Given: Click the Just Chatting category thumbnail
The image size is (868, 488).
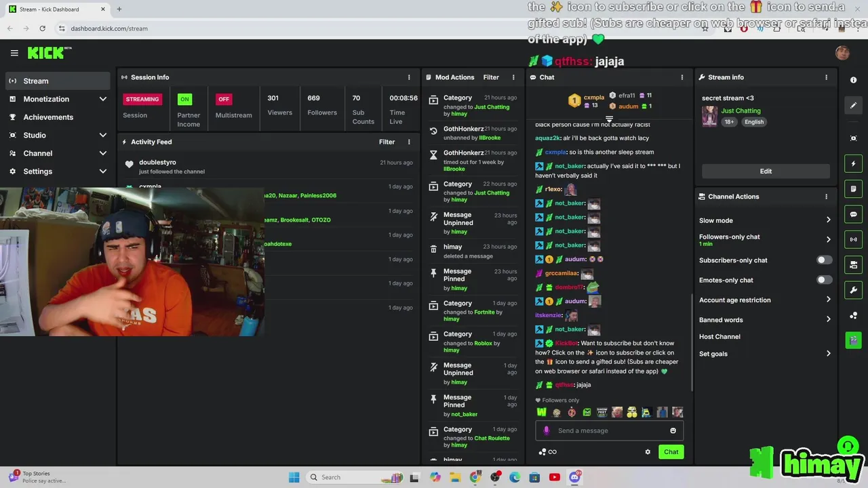Looking at the screenshot, I should [709, 116].
